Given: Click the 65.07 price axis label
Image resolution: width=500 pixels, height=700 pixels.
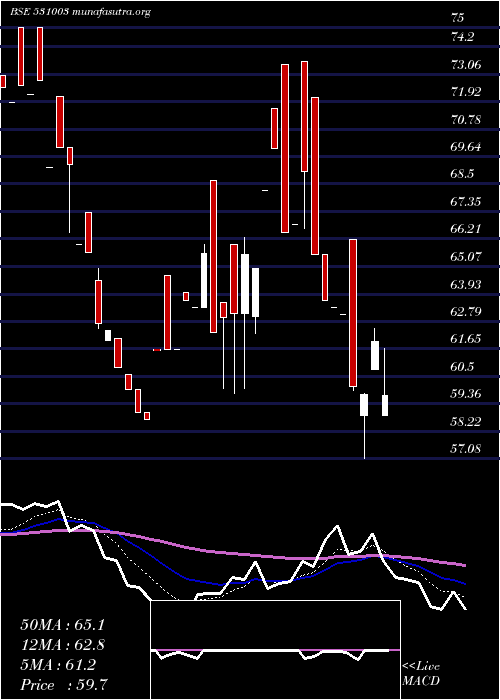Looking at the screenshot, I should [x=467, y=257].
